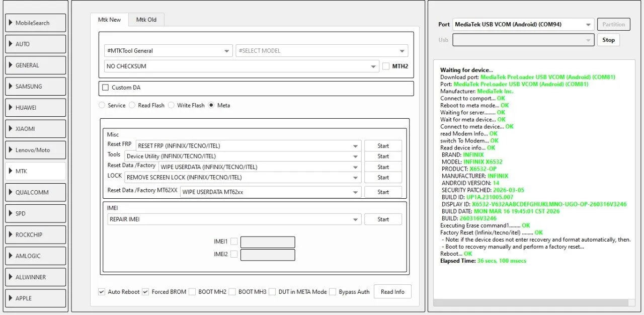Image resolution: width=644 pixels, height=315 pixels.
Task: Expand the SPD sidebar section arrow
Action: point(11,213)
